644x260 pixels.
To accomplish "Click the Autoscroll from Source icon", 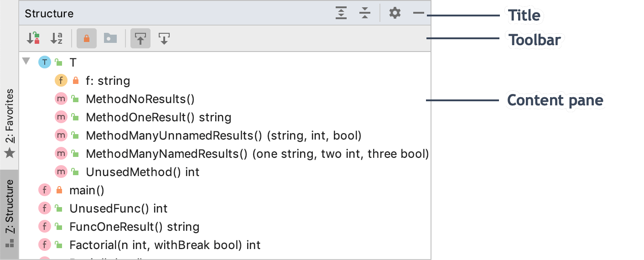I will [164, 39].
